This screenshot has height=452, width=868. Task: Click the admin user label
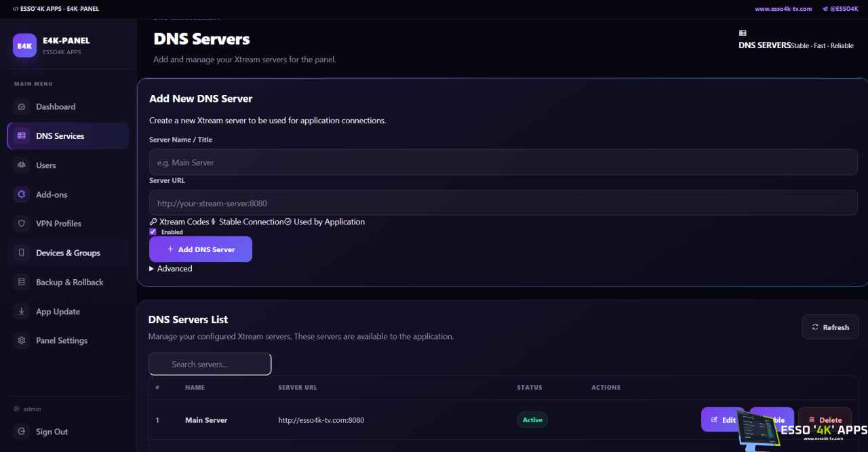pos(32,409)
